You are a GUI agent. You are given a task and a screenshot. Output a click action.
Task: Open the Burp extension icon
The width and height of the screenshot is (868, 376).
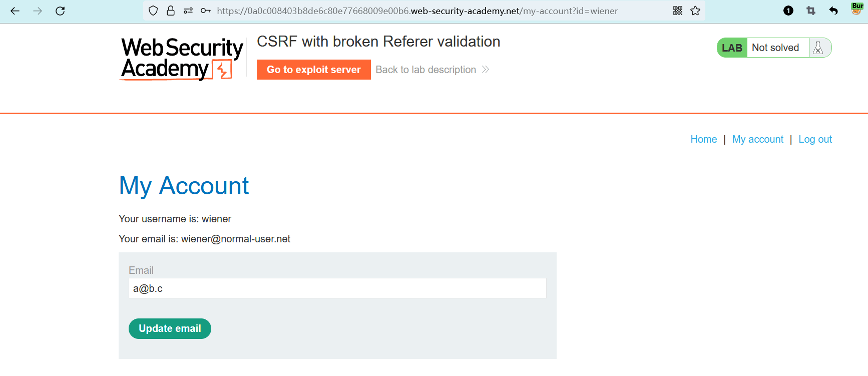856,9
